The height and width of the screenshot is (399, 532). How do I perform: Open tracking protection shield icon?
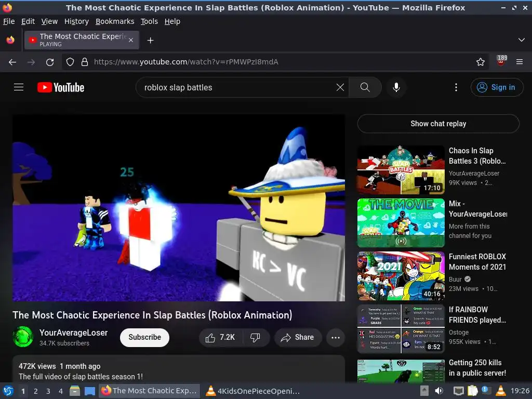tap(70, 62)
